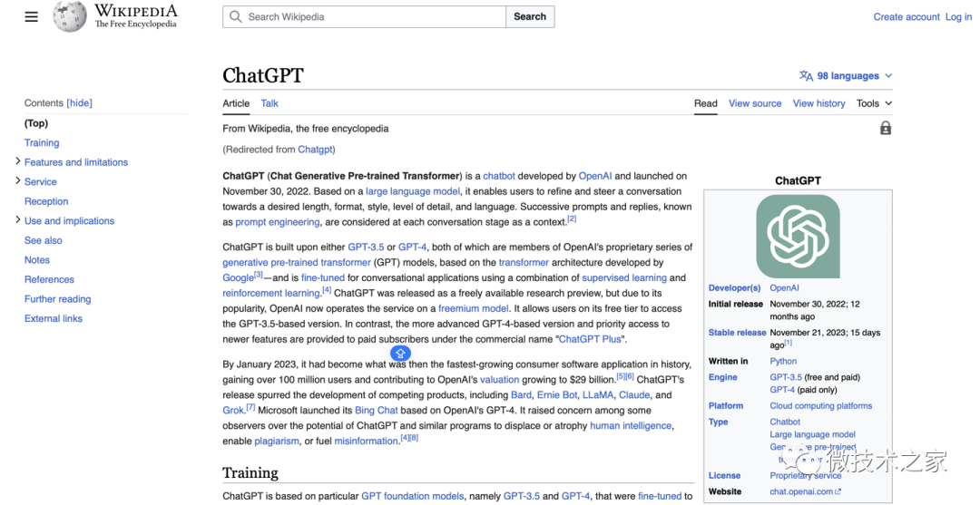
Task: Open the plagiarism link
Action: pos(276,442)
